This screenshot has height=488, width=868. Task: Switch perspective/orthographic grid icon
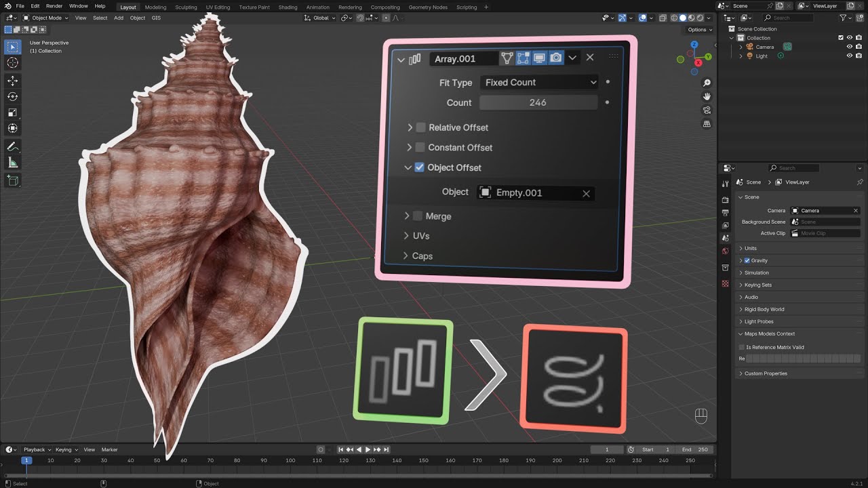[x=707, y=124]
